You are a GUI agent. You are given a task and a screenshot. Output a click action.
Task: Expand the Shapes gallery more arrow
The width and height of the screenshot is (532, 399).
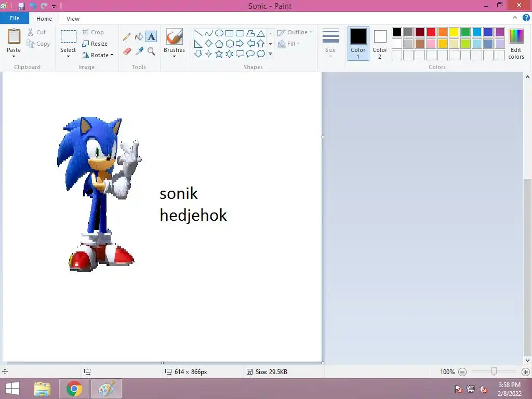pos(270,54)
